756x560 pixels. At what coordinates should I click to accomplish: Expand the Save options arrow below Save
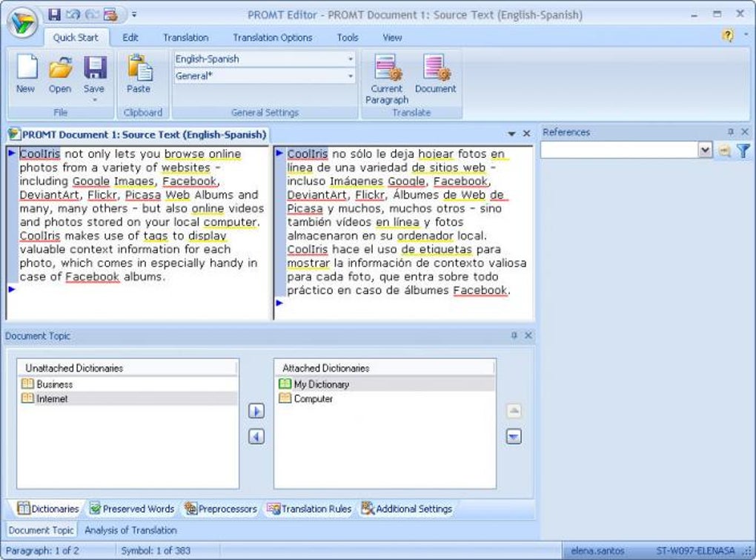tap(95, 100)
